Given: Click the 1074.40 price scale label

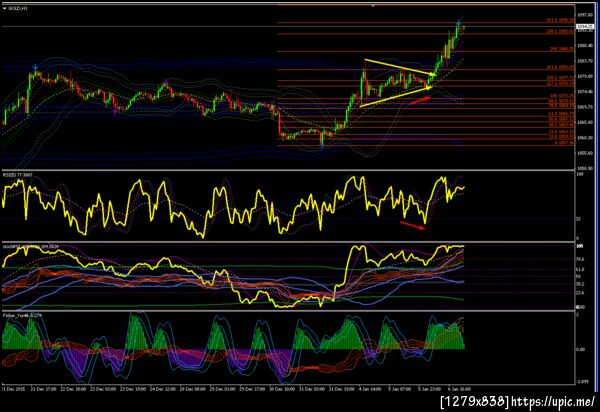Looking at the screenshot, I should tap(585, 91).
